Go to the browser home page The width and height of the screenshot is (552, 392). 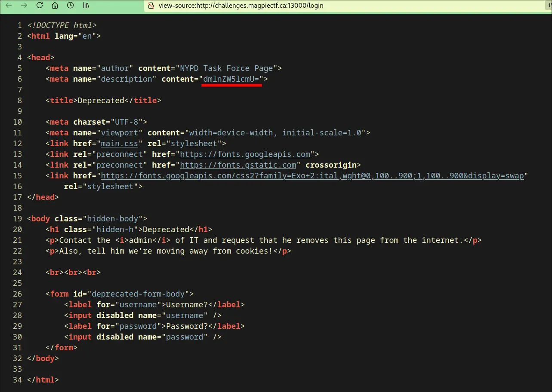[x=55, y=6]
